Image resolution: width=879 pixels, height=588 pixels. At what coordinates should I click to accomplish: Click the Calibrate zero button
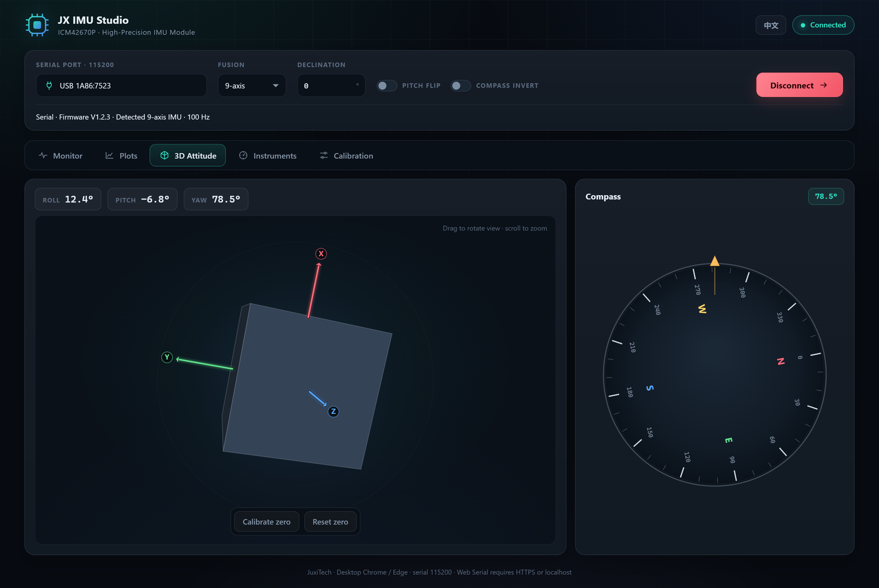(x=267, y=522)
